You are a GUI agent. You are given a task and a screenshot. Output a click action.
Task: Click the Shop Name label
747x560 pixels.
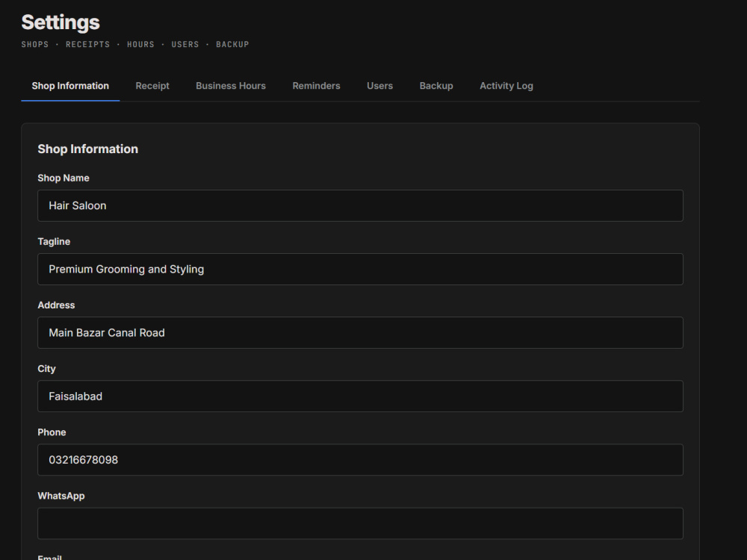[x=63, y=178]
